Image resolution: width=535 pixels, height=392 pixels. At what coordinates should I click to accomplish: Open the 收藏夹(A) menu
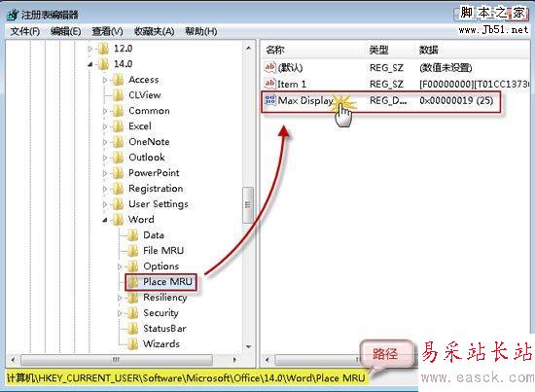[154, 32]
